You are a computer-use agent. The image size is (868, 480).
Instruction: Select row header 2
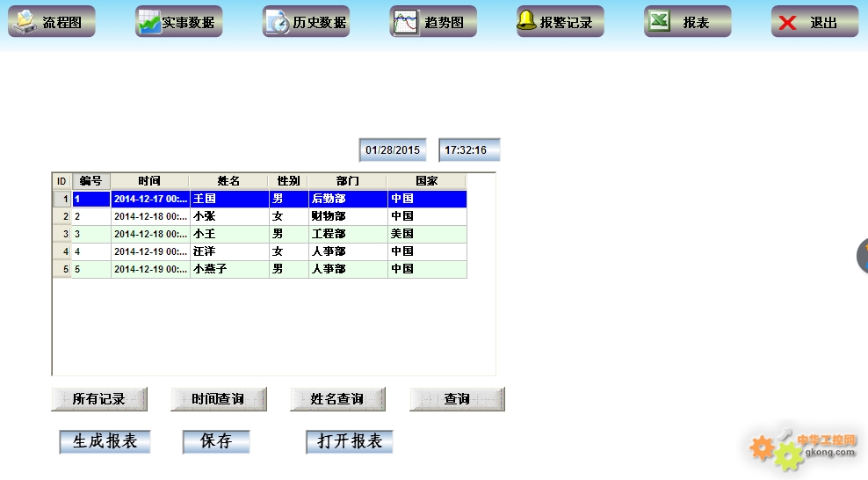62,216
